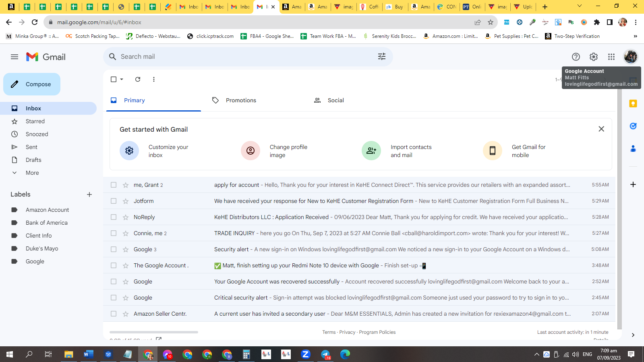Select the Jotform email checkbox
The image size is (644, 362).
tap(114, 201)
